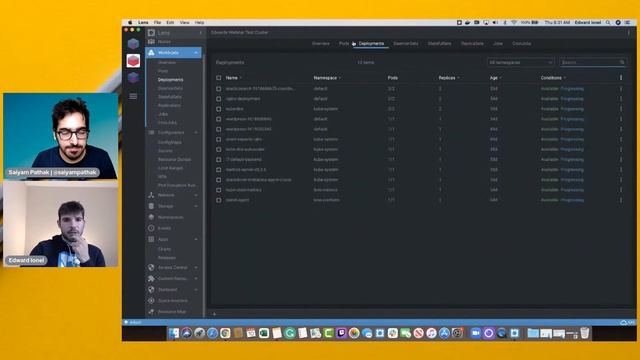640x360 pixels.
Task: Open Twitch from the Dock
Action: tap(341, 333)
